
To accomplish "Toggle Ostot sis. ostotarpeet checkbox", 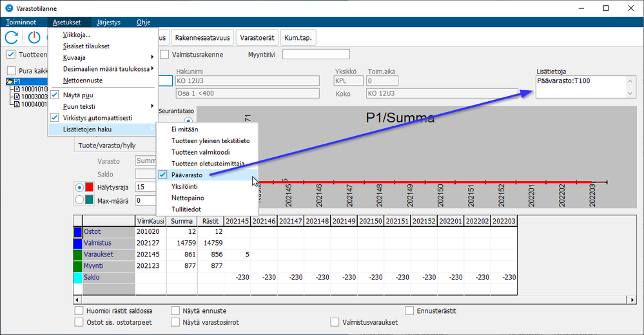I will (x=79, y=322).
